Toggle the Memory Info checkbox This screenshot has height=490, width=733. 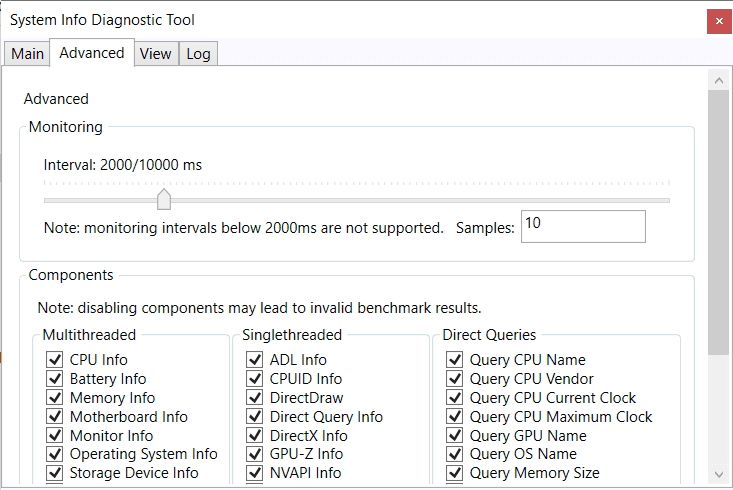click(x=54, y=398)
